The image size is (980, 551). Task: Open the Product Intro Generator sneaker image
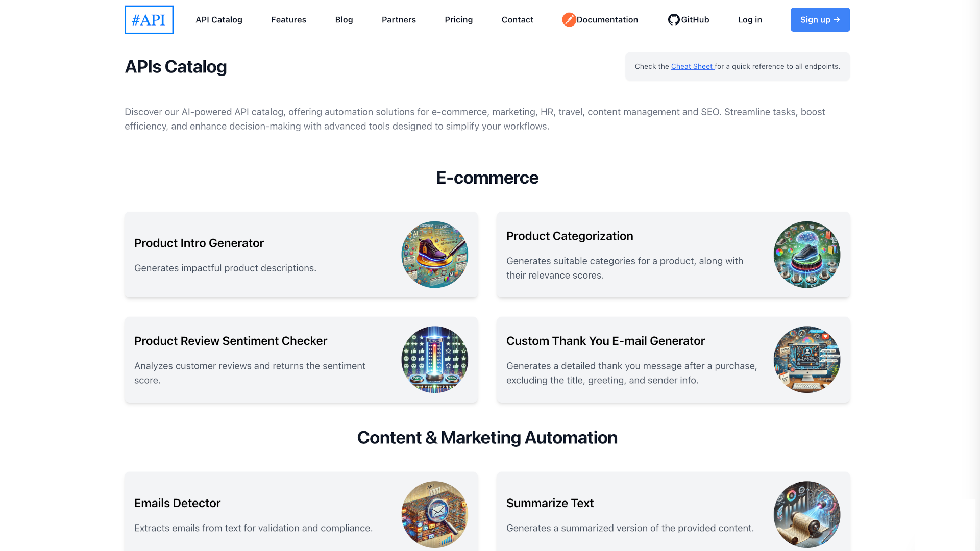435,255
